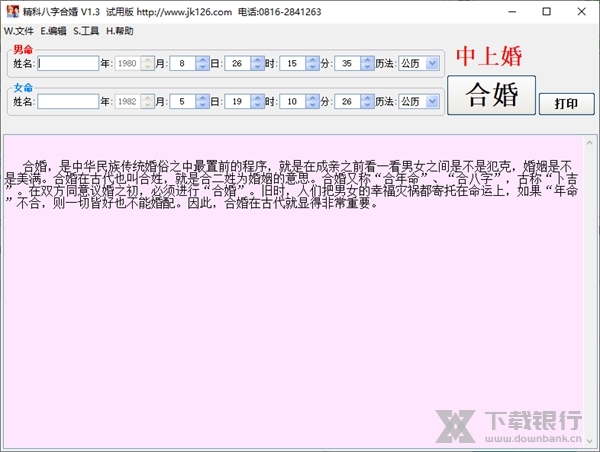Increase the 女命 minute value
The image size is (600, 452).
pos(368,98)
